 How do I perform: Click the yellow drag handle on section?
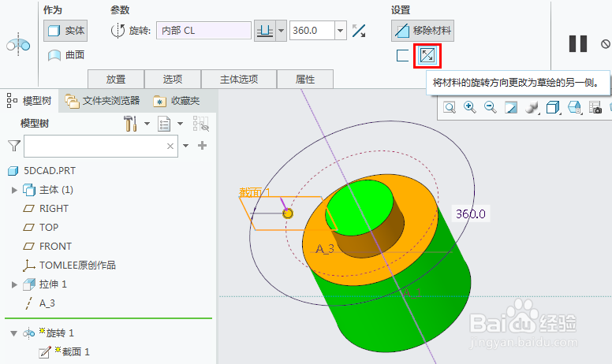(x=288, y=214)
